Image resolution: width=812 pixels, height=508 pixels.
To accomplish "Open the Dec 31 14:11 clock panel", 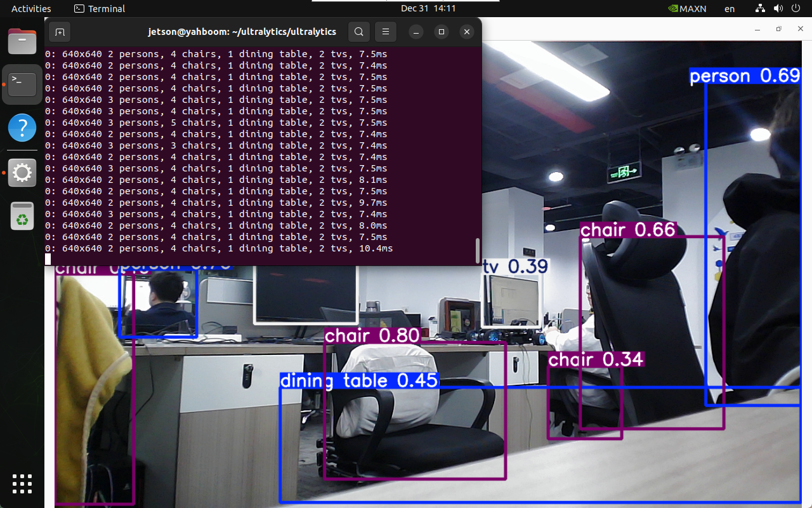I will (x=428, y=8).
